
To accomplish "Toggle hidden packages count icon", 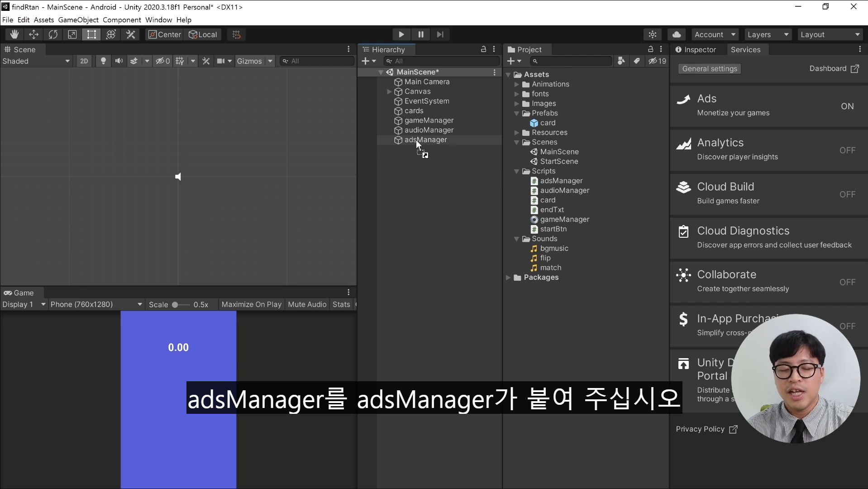I will tap(658, 61).
